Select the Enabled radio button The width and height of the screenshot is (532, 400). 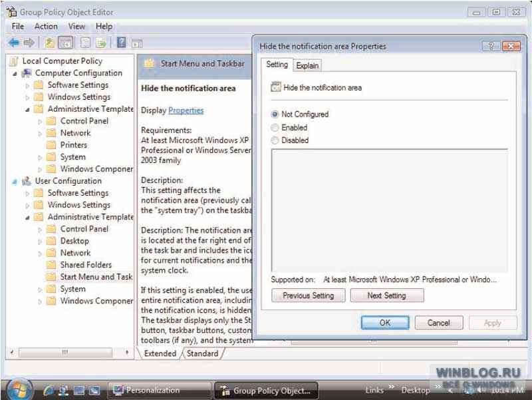point(275,128)
